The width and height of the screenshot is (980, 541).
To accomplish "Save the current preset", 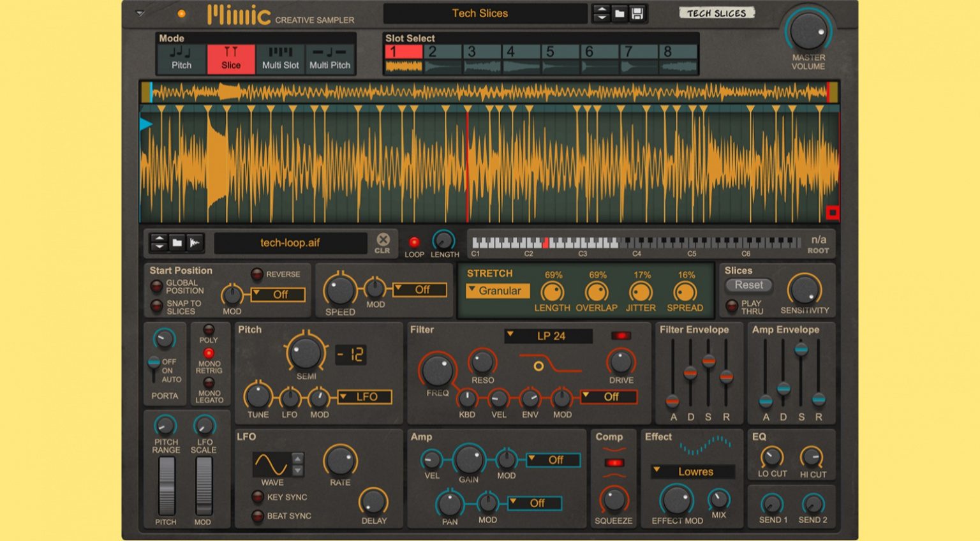I will (x=635, y=13).
